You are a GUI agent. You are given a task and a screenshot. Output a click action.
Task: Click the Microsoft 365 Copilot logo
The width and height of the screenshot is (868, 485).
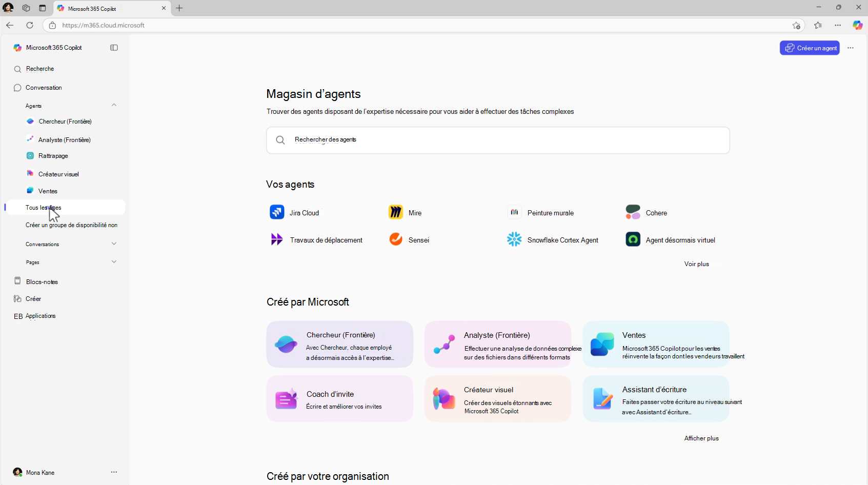[17, 48]
